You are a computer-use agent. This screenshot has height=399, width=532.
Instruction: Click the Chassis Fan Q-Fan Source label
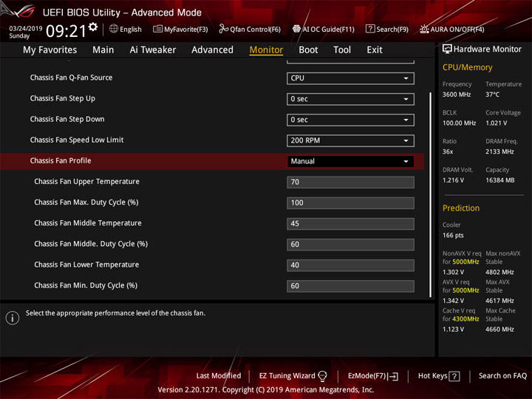(x=71, y=78)
